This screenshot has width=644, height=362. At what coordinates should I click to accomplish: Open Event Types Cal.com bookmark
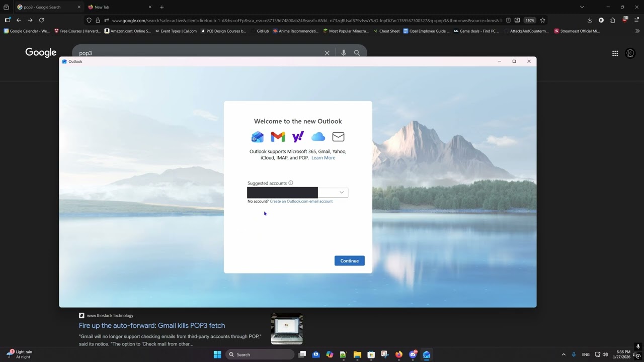point(176,31)
